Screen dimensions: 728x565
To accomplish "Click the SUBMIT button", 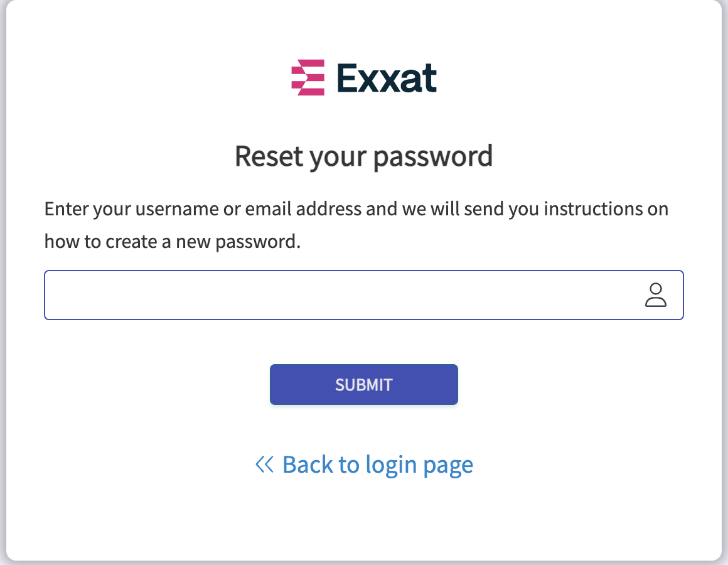I will 364,384.
